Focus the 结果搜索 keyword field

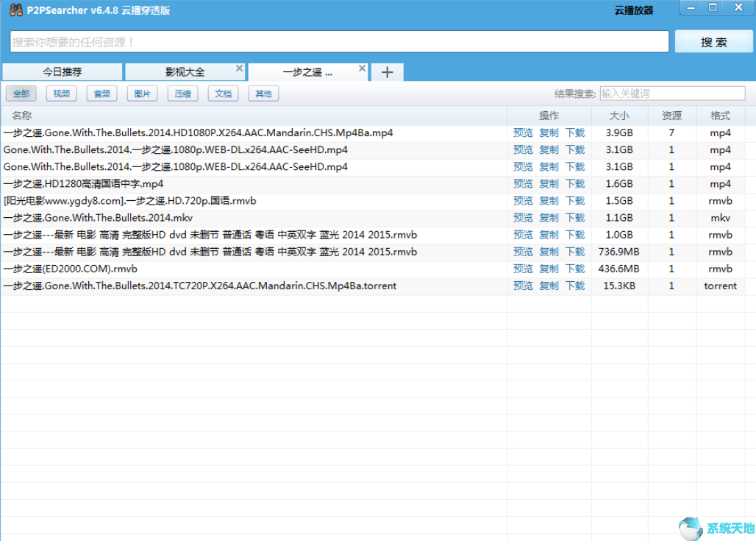click(673, 93)
